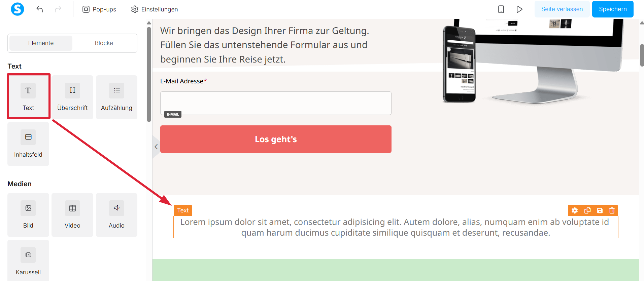Click Seite verlassen button
Screen dimensions: 644x281
click(x=562, y=9)
